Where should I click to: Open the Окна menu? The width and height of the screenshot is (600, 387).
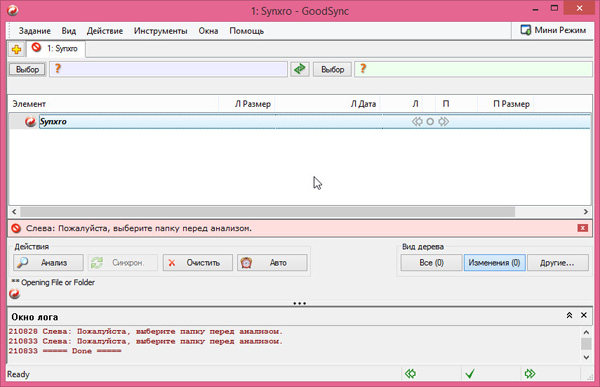tap(208, 31)
